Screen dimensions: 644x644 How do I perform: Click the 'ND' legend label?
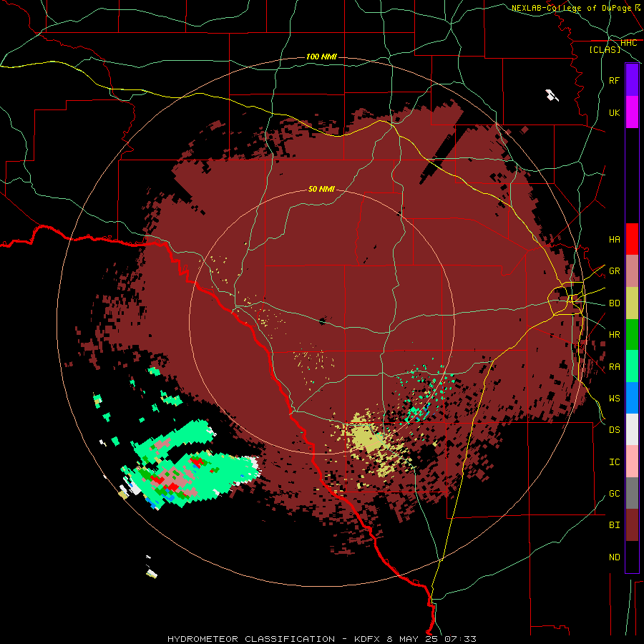pyautogui.click(x=615, y=557)
